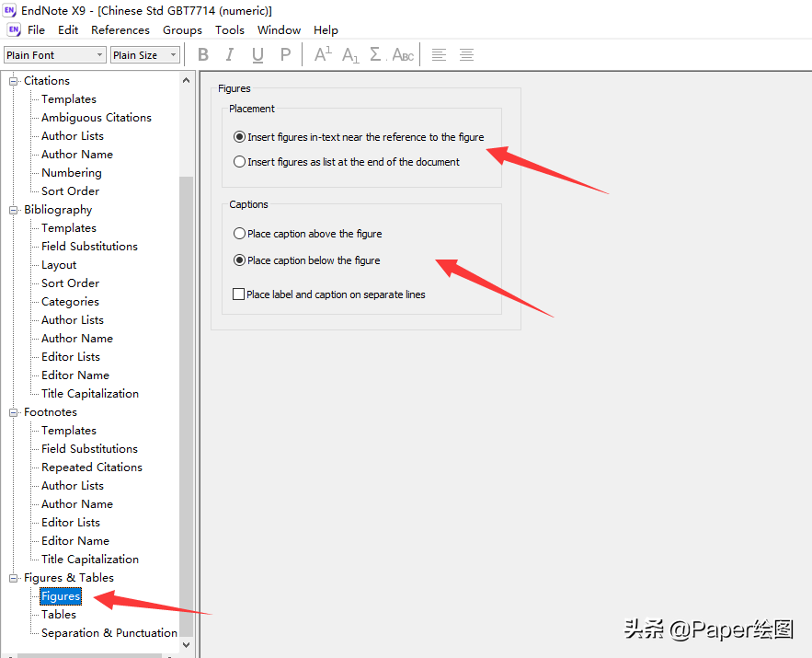The height and width of the screenshot is (658, 812).
Task: Select Editor Name under Footnotes
Action: [75, 540]
